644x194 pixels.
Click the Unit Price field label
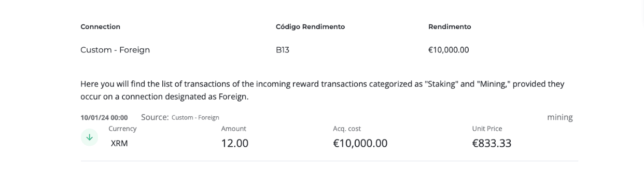487,129
